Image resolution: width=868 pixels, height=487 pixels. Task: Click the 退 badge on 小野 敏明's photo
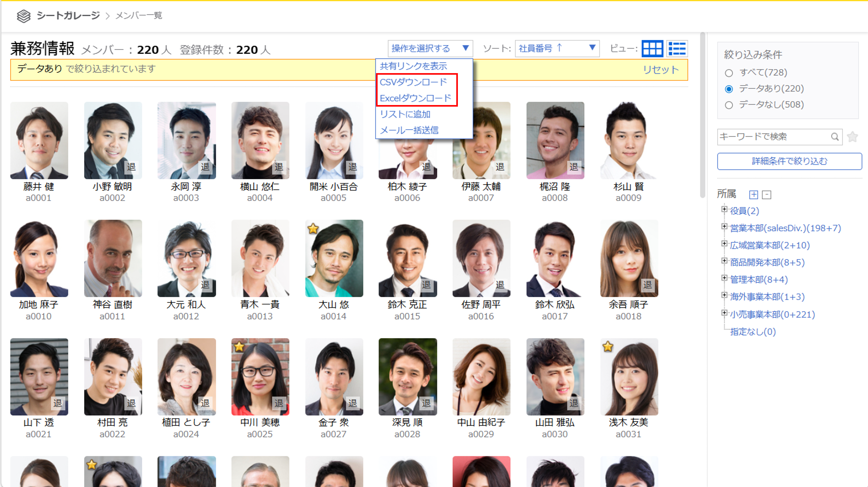131,167
